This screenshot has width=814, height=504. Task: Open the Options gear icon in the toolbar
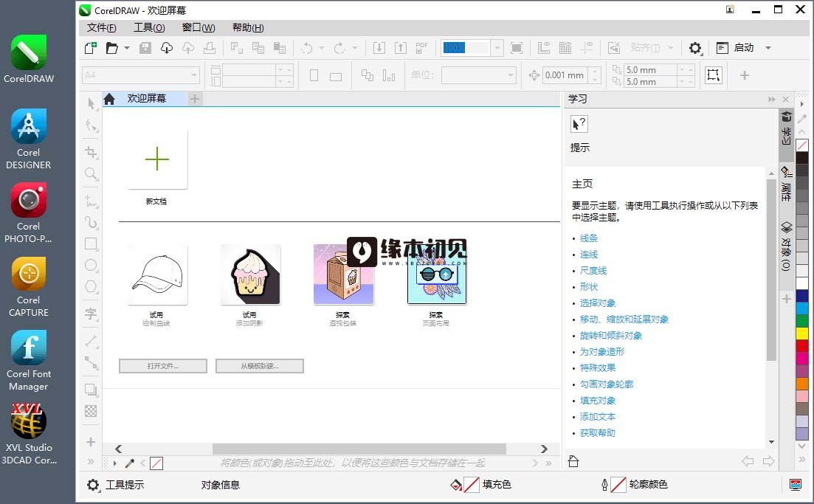tap(695, 48)
